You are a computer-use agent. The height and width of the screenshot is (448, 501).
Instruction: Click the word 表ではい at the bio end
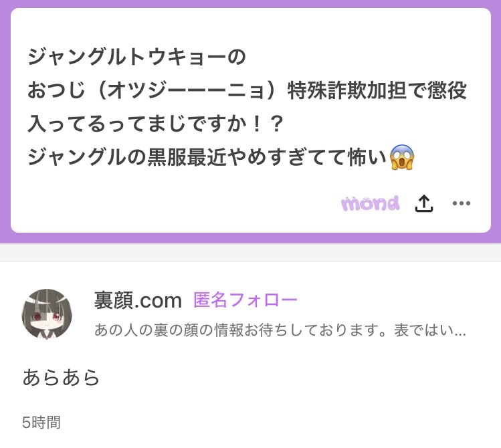click(423, 330)
